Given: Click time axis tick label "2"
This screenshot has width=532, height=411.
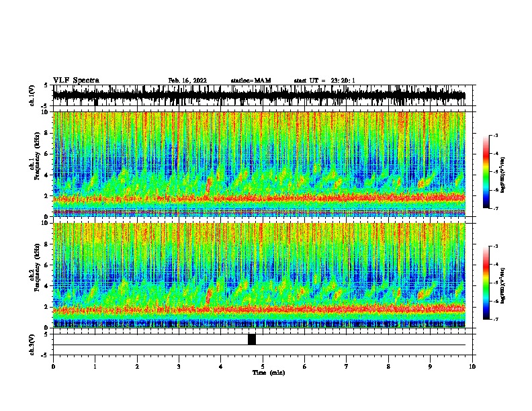Looking at the screenshot, I should click(x=137, y=367).
